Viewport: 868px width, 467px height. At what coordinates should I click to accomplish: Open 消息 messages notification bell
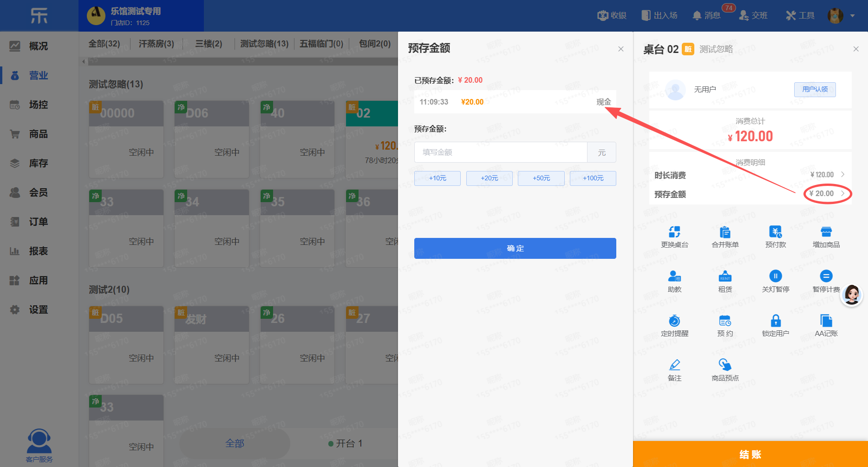coord(706,15)
